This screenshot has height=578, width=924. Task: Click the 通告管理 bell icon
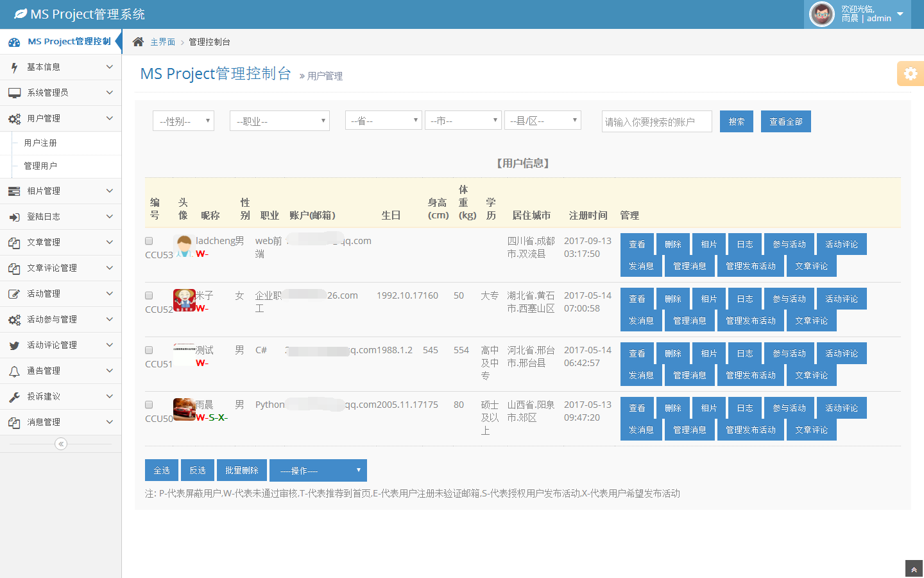14,371
